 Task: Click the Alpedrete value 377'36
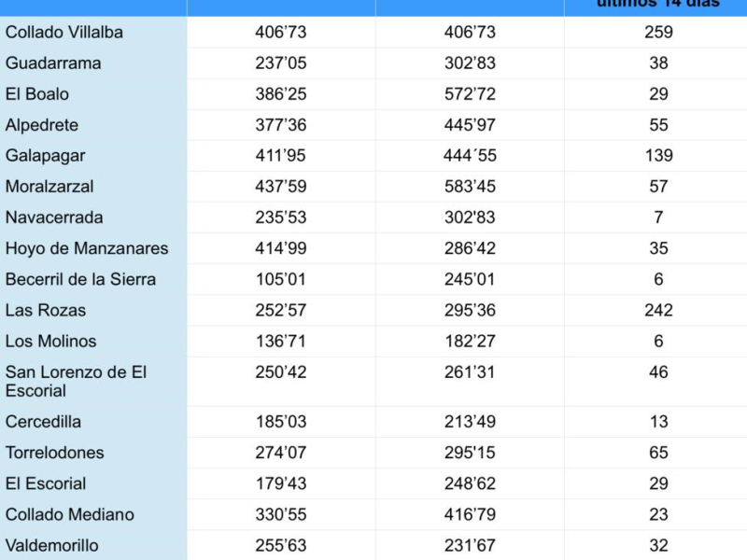281,125
